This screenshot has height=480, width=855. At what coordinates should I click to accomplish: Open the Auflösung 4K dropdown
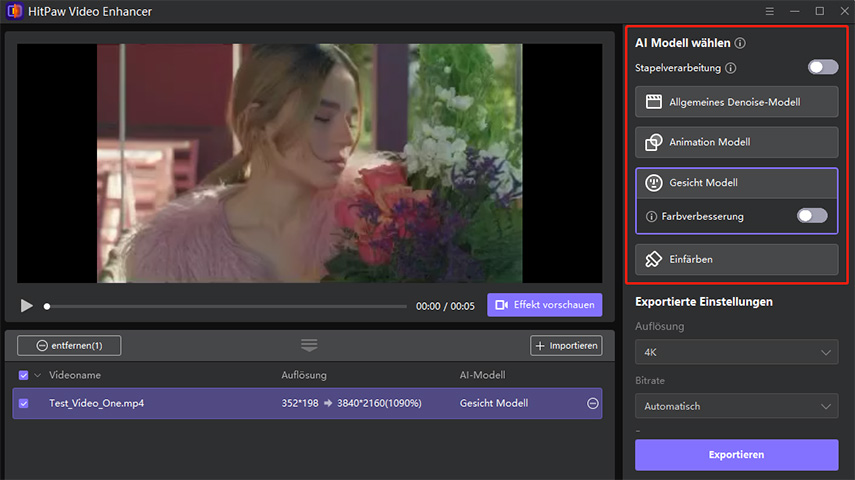pyautogui.click(x=736, y=352)
